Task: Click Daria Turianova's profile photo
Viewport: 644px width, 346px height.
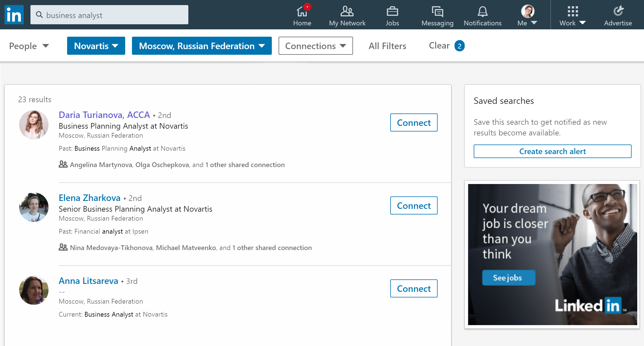Action: pyautogui.click(x=34, y=125)
